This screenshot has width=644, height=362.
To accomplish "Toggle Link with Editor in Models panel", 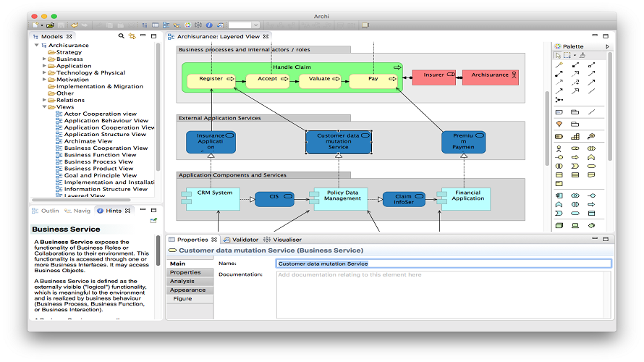I will tap(132, 36).
